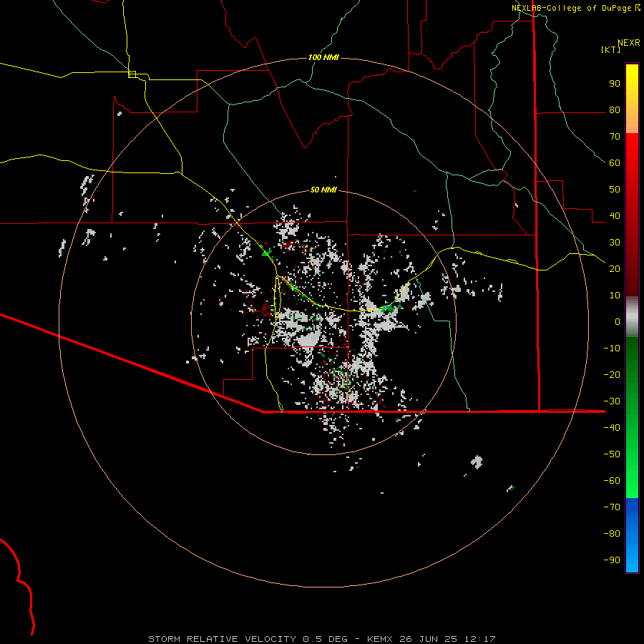The image size is (644, 644).
Task: Click STORM RELATIVE VELOCITY in the footer caption
Action: (224, 639)
